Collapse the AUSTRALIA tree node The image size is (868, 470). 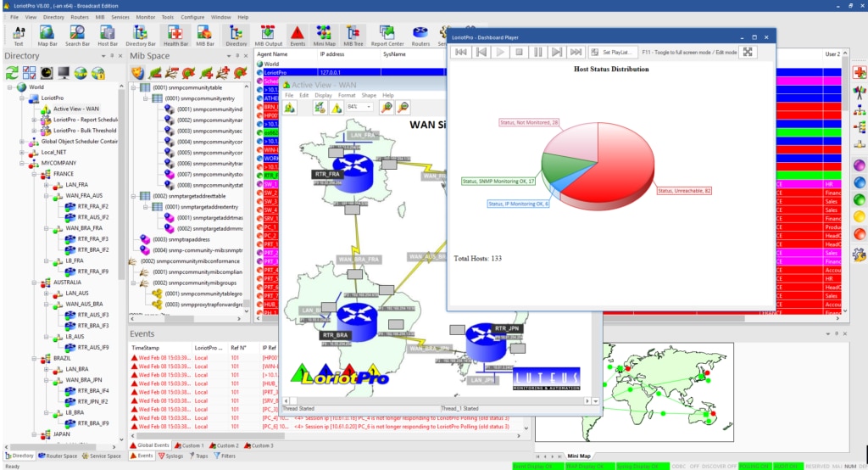tap(34, 283)
